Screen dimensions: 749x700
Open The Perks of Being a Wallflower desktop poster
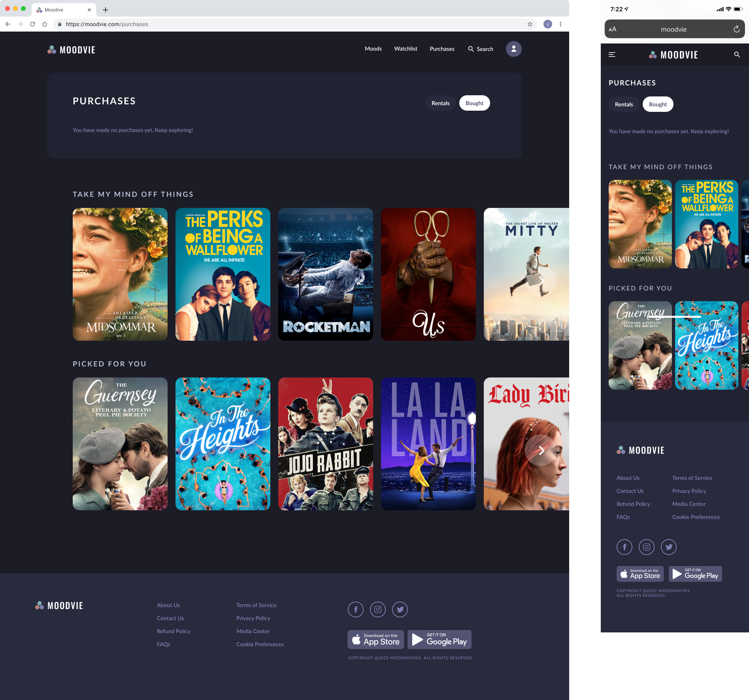click(x=223, y=274)
